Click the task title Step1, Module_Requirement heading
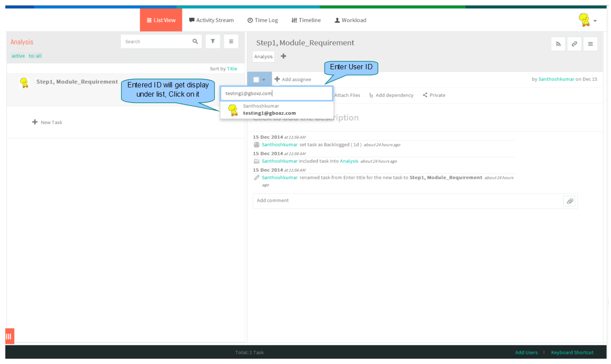Image resolution: width=611 pixels, height=364 pixels. (305, 43)
